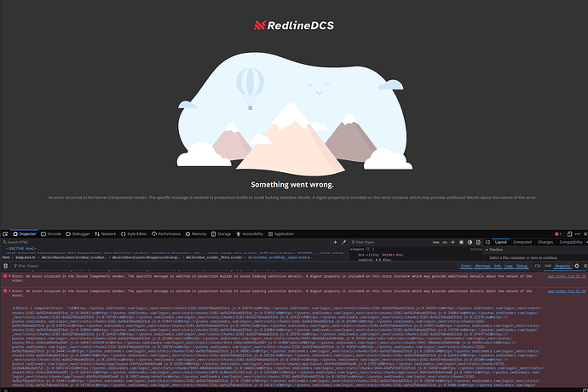This screenshot has height=392, width=588.
Task: Switch to the Console panel
Action: tap(51, 233)
